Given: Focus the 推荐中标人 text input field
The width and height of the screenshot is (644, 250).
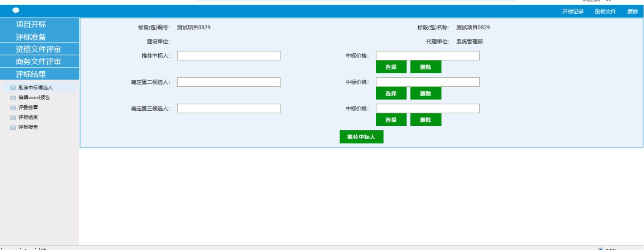Looking at the screenshot, I should 229,56.
